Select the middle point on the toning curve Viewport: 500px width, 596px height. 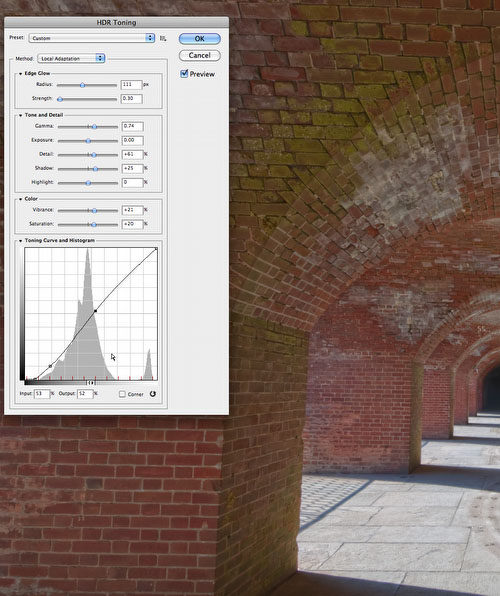tap(95, 311)
